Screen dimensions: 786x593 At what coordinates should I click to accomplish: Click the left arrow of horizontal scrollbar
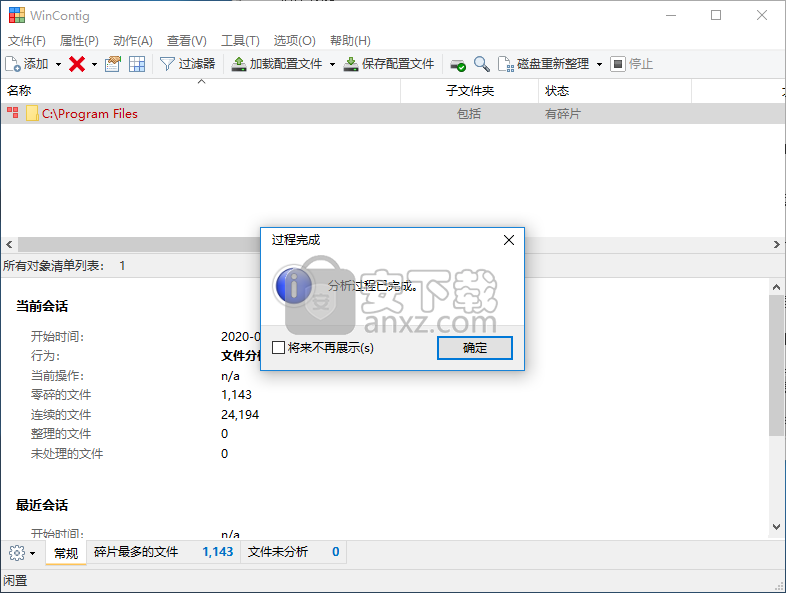pos(9,245)
